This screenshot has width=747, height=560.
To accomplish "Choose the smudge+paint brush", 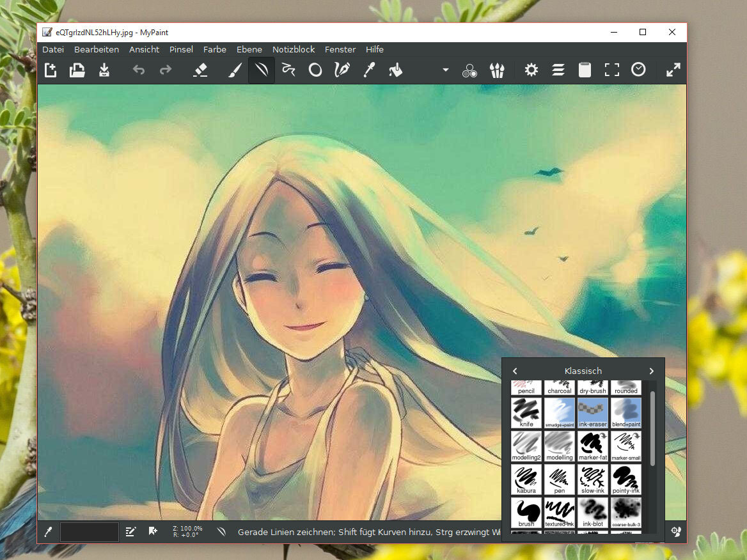I will [x=560, y=413].
